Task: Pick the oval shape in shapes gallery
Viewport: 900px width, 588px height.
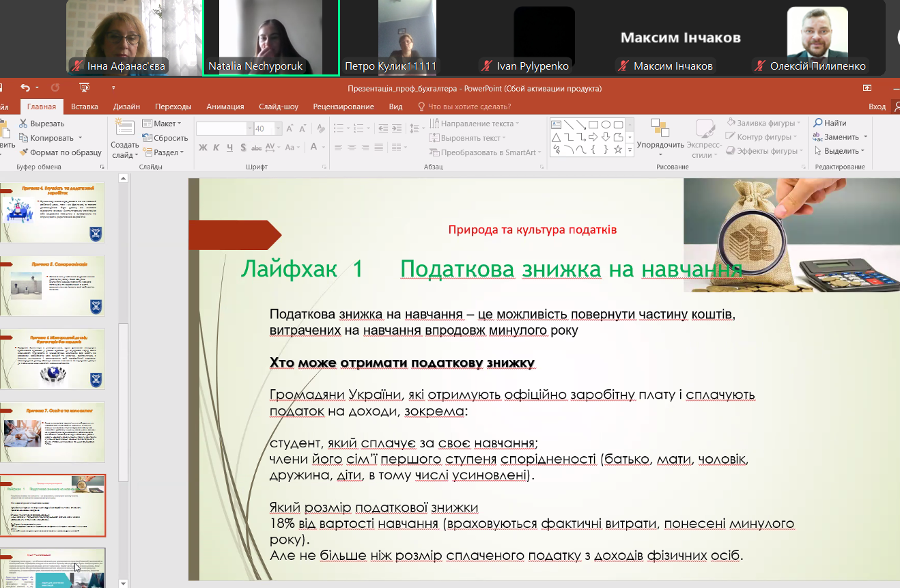Action: [606, 124]
